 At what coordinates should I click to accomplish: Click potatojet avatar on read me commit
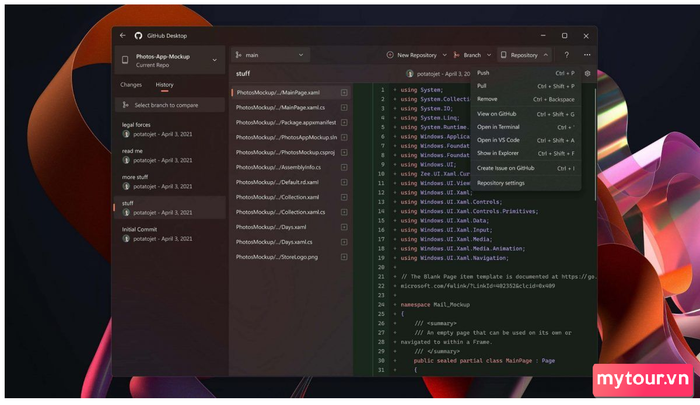click(126, 160)
